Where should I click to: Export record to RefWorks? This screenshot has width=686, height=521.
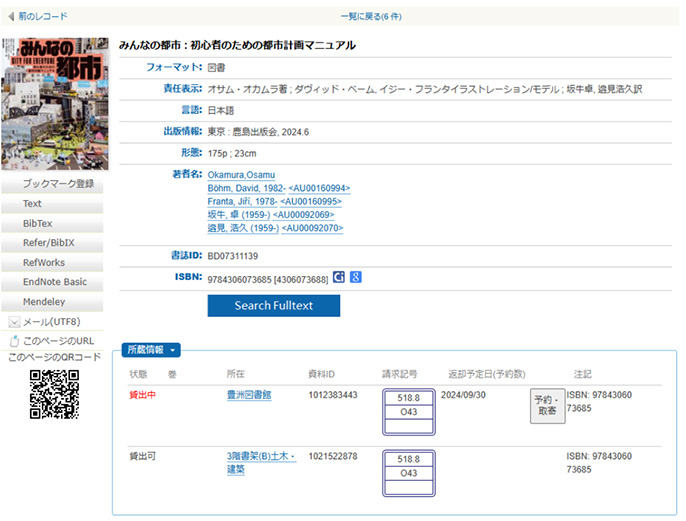[52, 262]
